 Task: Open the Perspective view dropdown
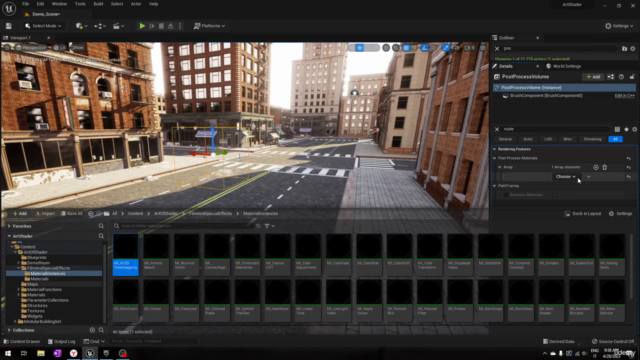pos(31,47)
